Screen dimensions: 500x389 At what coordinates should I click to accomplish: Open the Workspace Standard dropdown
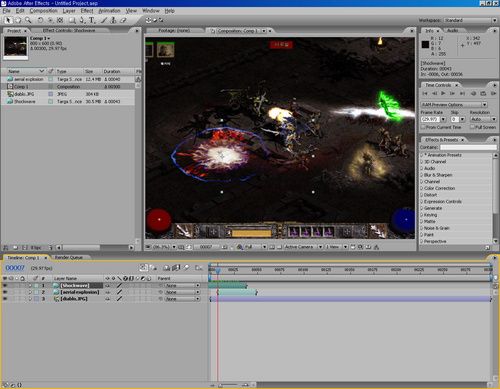470,20
